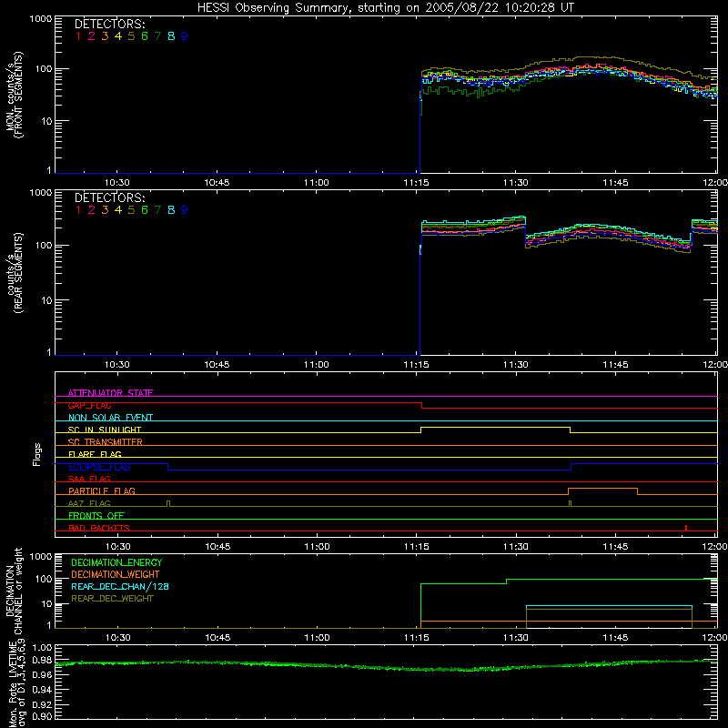This screenshot has height=728, width=728.
Task: Click the SC_IN_SUNLIGHT flag label
Action: pyautogui.click(x=105, y=430)
